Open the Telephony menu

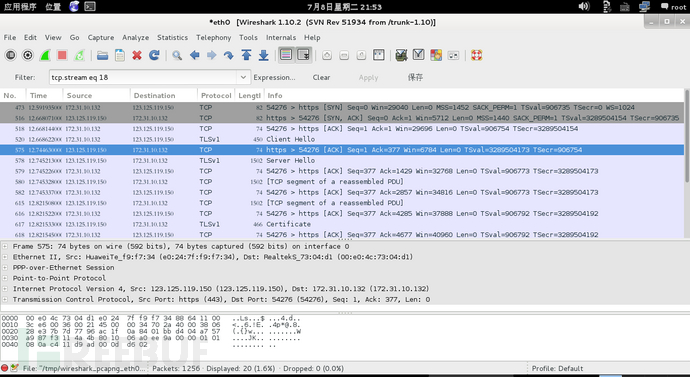213,37
